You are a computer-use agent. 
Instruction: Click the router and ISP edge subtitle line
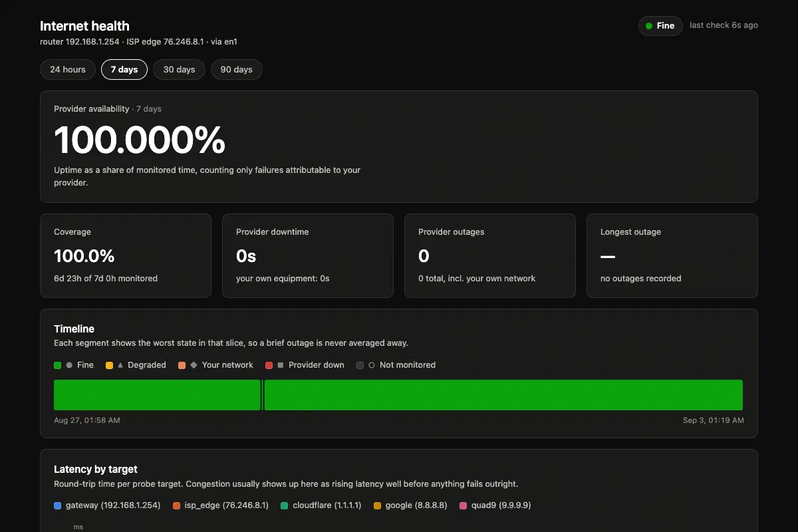[x=139, y=42]
